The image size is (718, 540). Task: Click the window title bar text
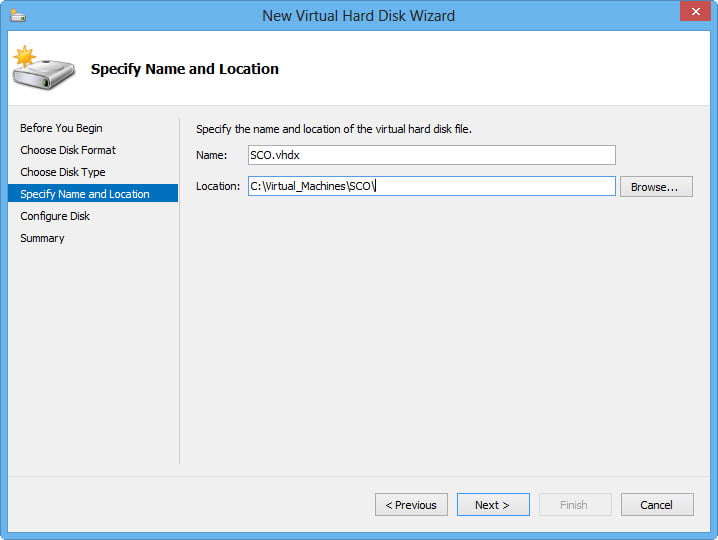358,15
